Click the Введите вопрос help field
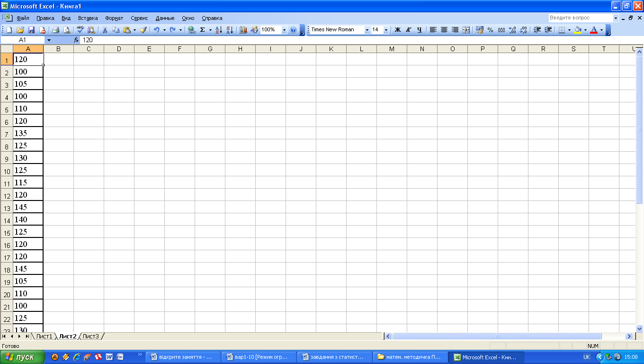The height and width of the screenshot is (364, 644). pos(580,18)
